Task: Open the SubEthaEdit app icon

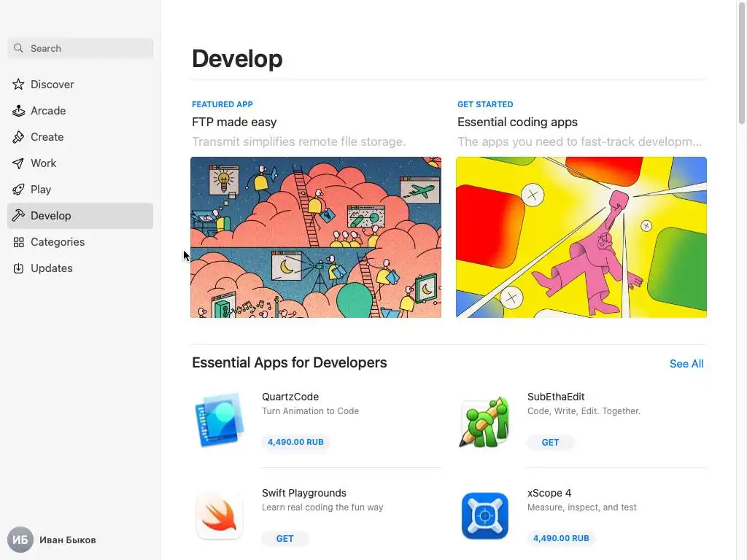Action: 484,421
